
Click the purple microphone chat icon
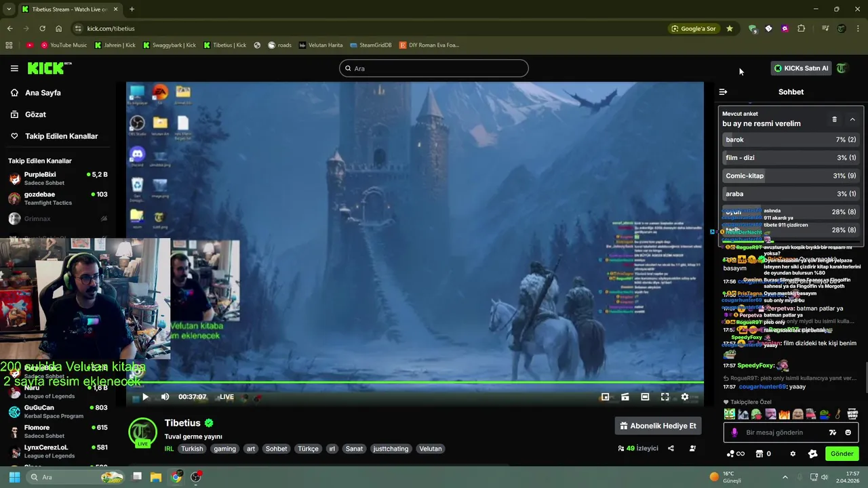(x=734, y=432)
